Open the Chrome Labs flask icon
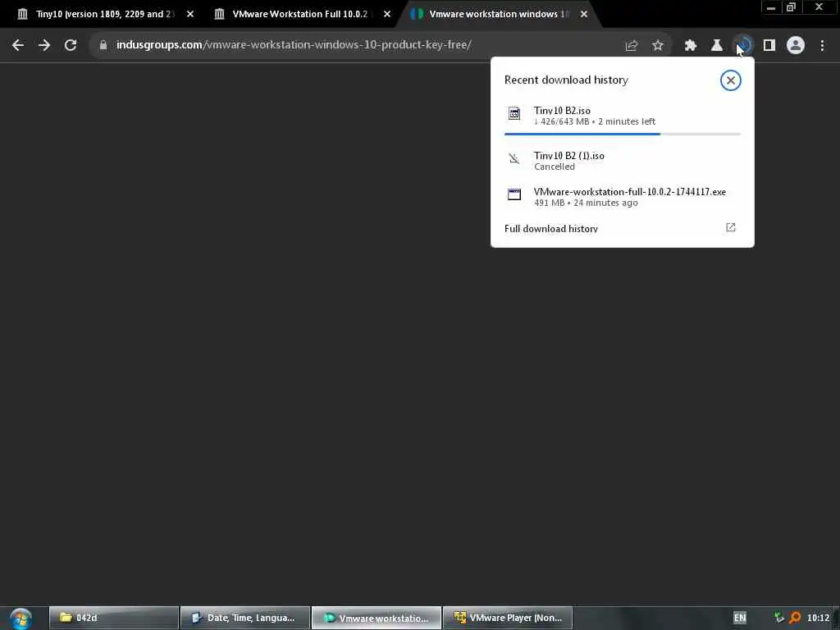The width and height of the screenshot is (840, 630). click(717, 46)
